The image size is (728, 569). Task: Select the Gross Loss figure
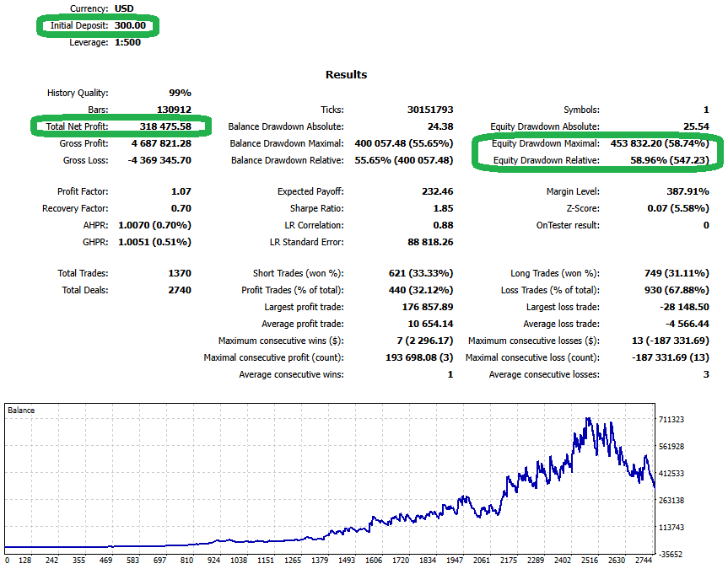click(x=158, y=160)
